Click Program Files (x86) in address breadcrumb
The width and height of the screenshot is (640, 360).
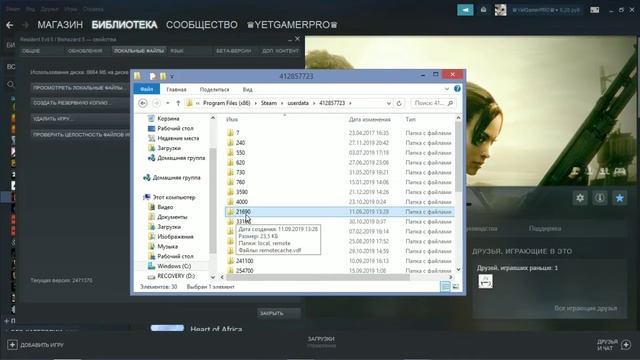tap(227, 103)
